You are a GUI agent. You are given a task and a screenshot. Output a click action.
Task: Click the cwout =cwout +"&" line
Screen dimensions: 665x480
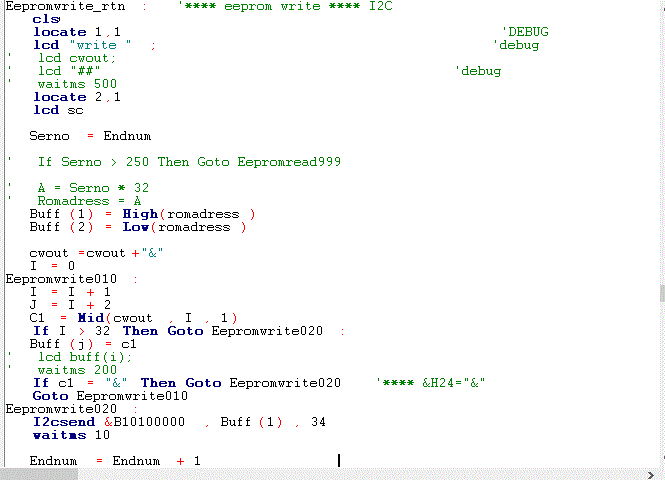(x=96, y=253)
